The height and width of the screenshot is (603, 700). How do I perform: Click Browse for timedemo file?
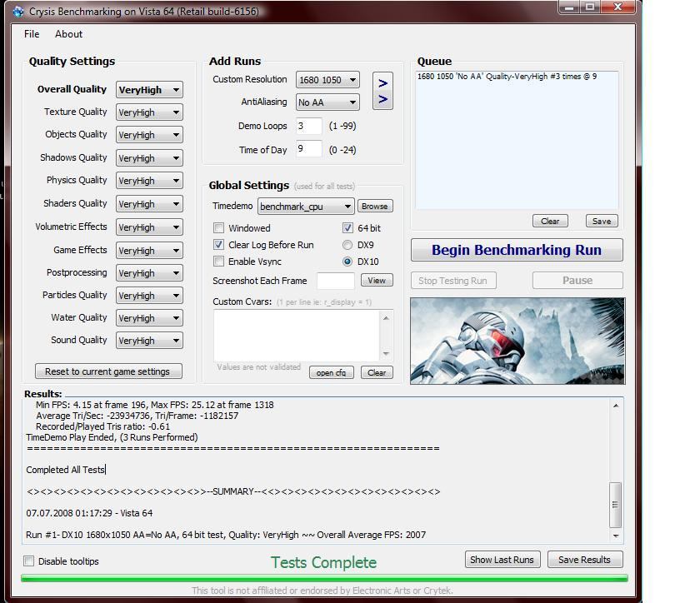(x=375, y=207)
